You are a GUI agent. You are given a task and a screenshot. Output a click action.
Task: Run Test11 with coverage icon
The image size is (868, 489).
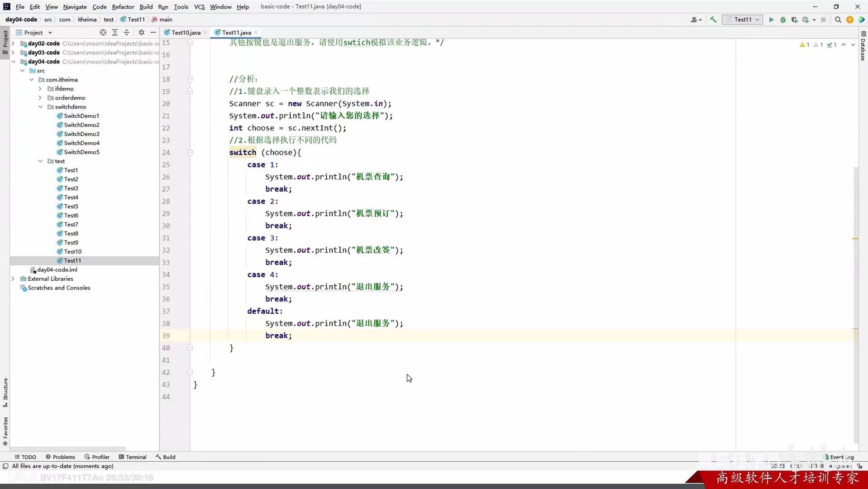tap(795, 19)
